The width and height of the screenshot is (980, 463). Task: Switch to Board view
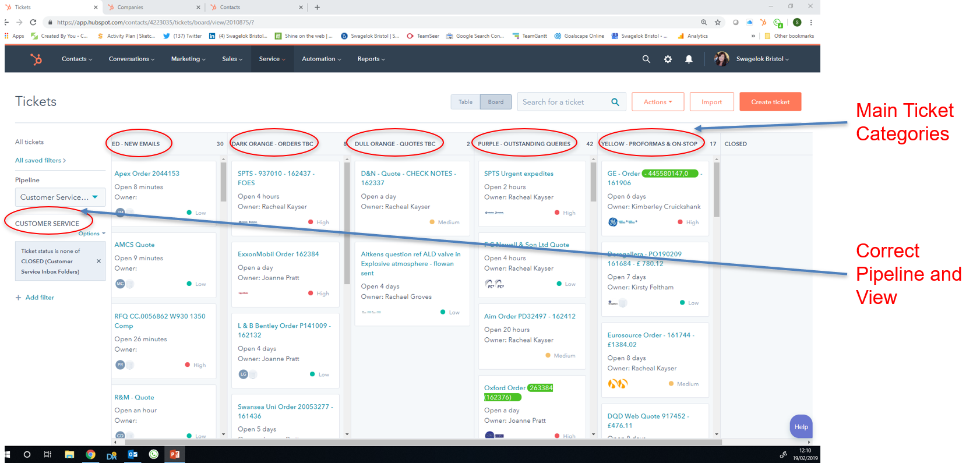tap(496, 102)
